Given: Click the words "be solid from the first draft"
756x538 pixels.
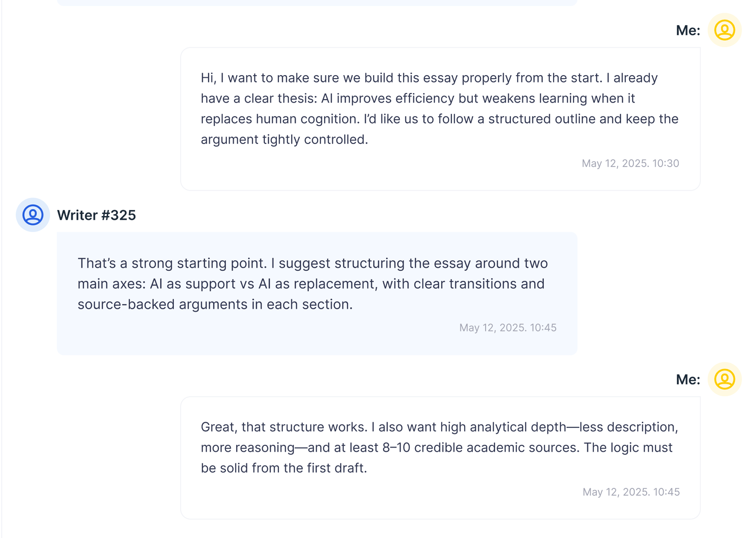Looking at the screenshot, I should tap(283, 468).
